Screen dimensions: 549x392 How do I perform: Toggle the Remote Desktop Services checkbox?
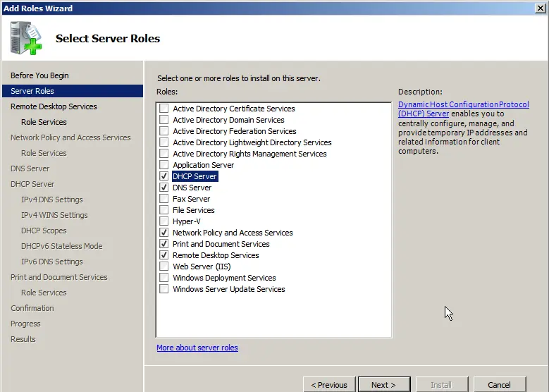(164, 255)
